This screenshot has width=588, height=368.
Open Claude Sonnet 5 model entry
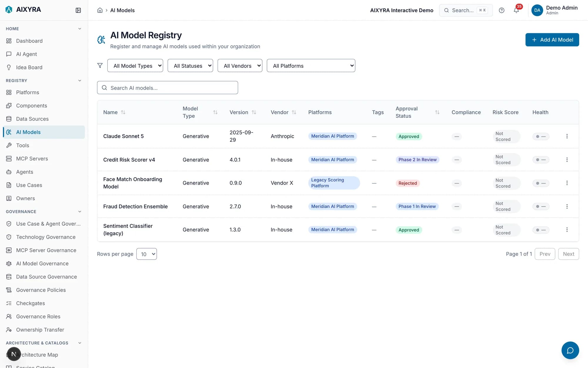(x=123, y=136)
